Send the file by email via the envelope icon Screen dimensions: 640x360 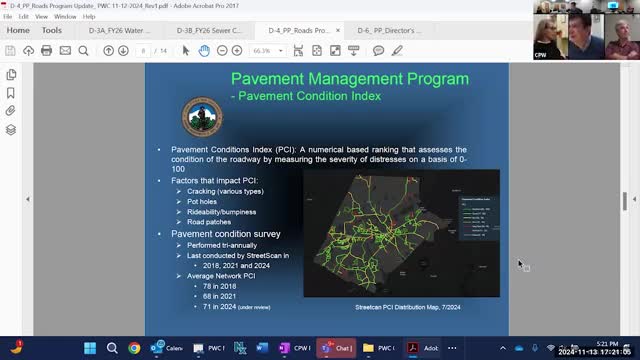click(65, 51)
